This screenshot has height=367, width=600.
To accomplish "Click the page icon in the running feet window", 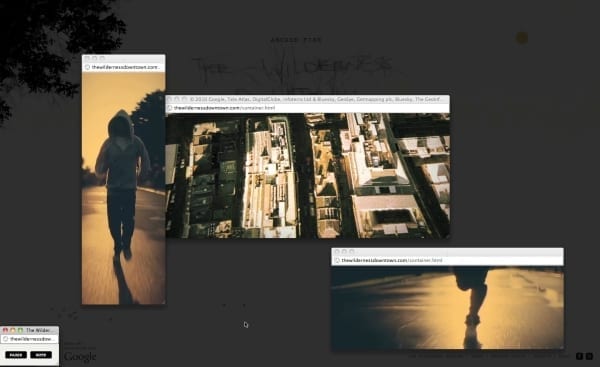I will (337, 260).
